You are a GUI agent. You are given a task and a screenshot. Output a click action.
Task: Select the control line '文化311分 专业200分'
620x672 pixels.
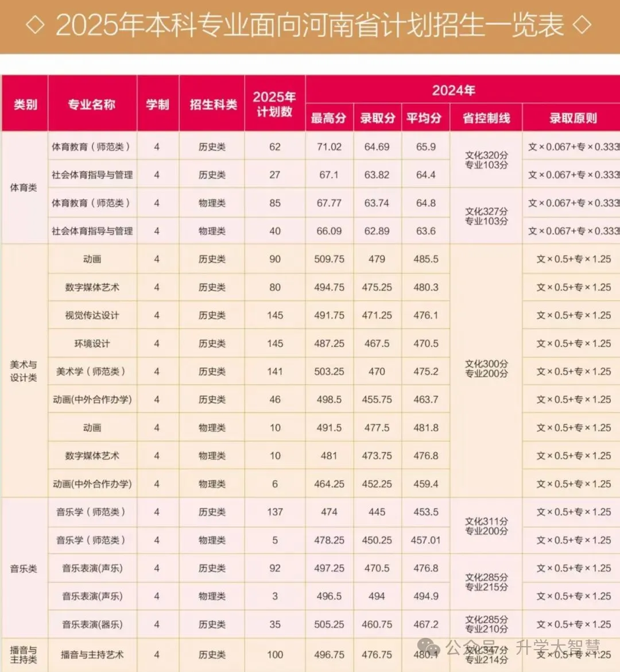point(486,526)
